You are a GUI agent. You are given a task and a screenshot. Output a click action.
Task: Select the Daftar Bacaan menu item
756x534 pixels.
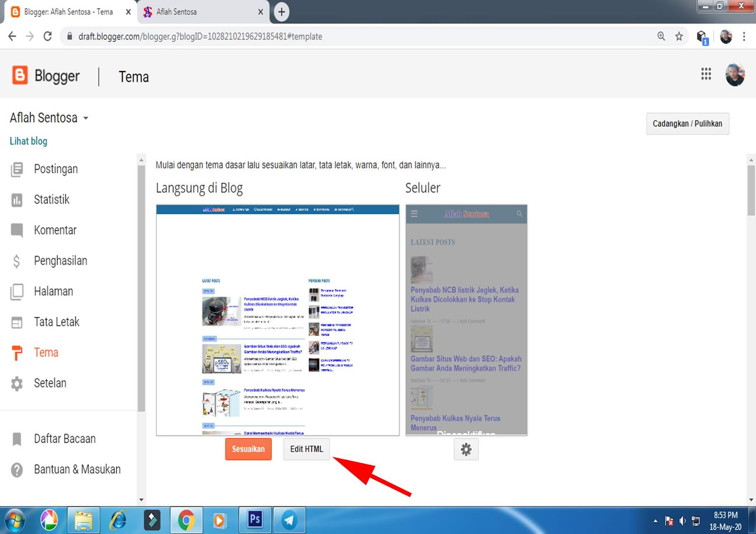(64, 438)
